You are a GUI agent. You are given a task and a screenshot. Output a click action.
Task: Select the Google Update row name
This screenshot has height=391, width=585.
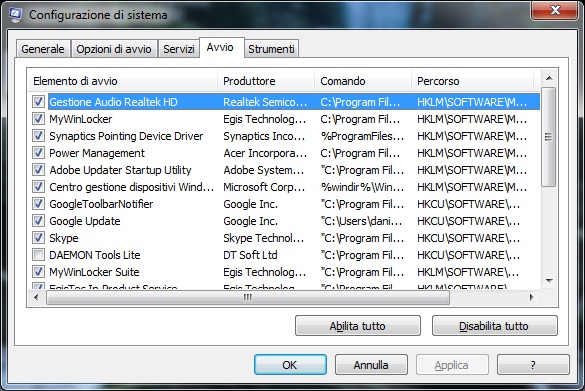(85, 221)
